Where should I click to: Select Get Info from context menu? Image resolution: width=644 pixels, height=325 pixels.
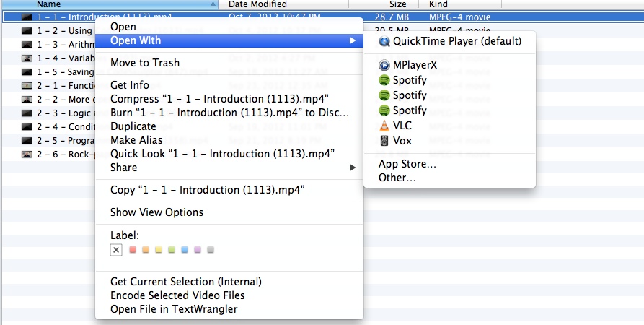(130, 85)
